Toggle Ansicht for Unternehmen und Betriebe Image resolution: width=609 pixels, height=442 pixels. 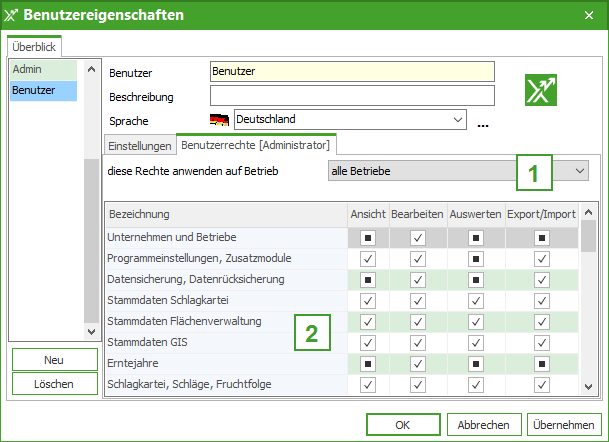367,238
